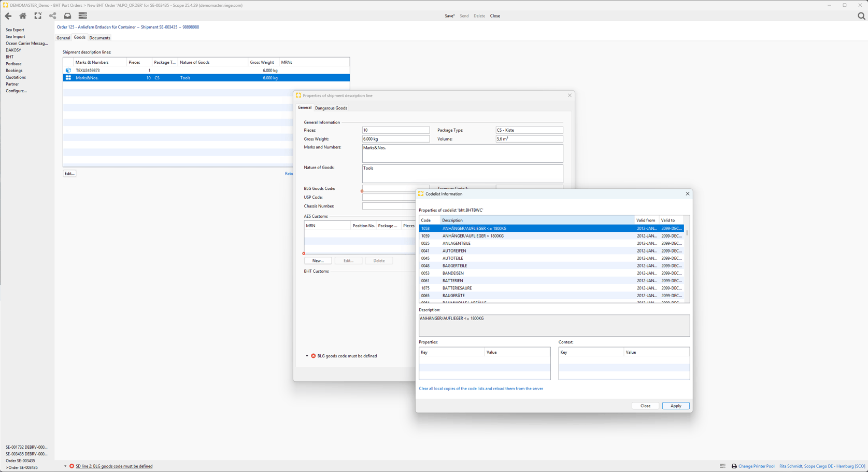Image resolution: width=868 pixels, height=472 pixels.
Task: Switch to the Dangerous Goods tab
Action: tap(331, 108)
